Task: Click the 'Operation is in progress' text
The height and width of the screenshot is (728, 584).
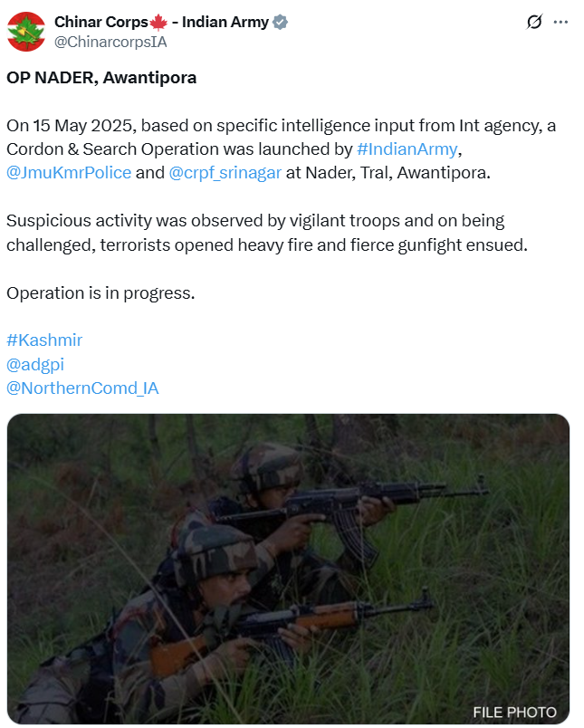Action: point(101,293)
